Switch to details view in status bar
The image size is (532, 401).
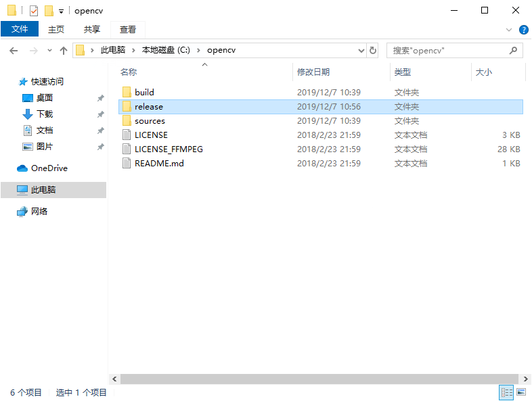coord(506,392)
